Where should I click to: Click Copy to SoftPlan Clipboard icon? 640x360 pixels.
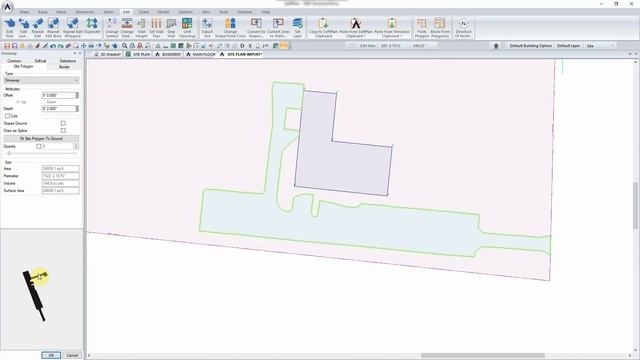[323, 27]
